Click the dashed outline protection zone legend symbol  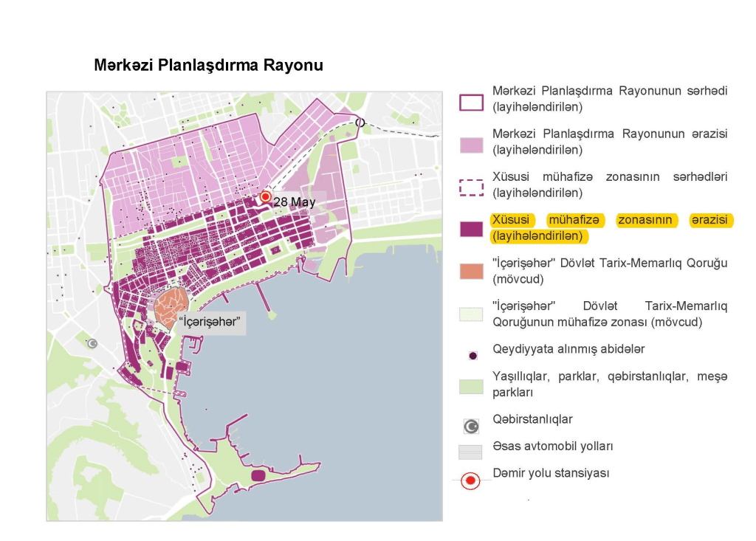[471, 187]
